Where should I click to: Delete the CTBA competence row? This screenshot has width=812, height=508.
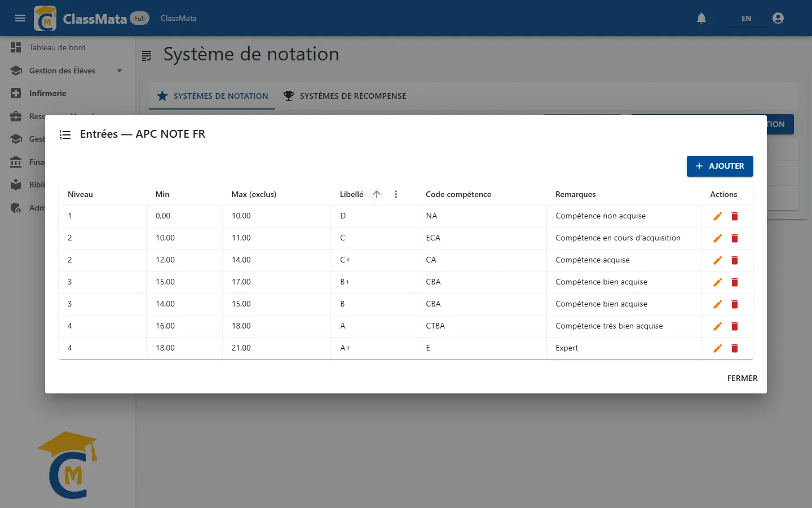735,326
